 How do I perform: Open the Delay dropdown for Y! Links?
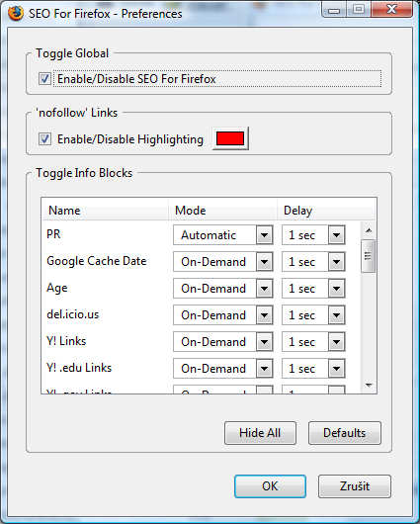[313, 342]
